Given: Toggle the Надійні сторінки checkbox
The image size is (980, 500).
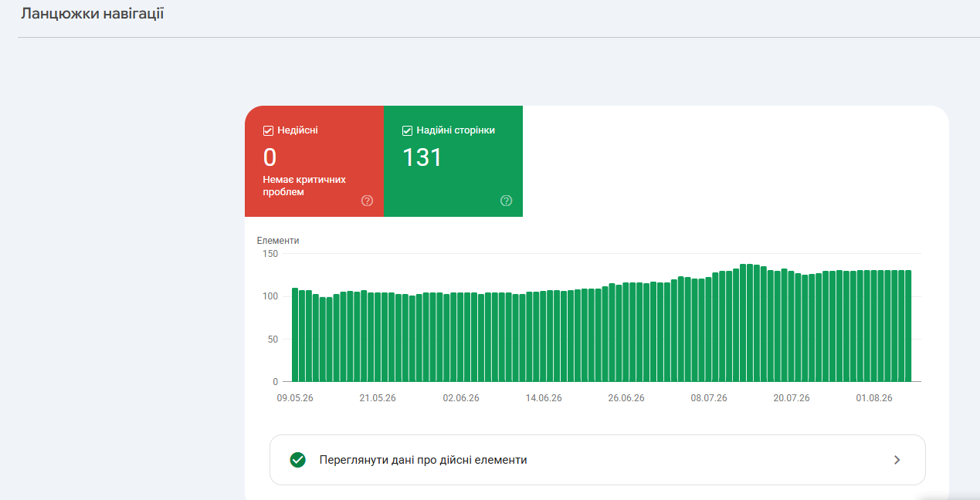Looking at the screenshot, I should (x=408, y=130).
